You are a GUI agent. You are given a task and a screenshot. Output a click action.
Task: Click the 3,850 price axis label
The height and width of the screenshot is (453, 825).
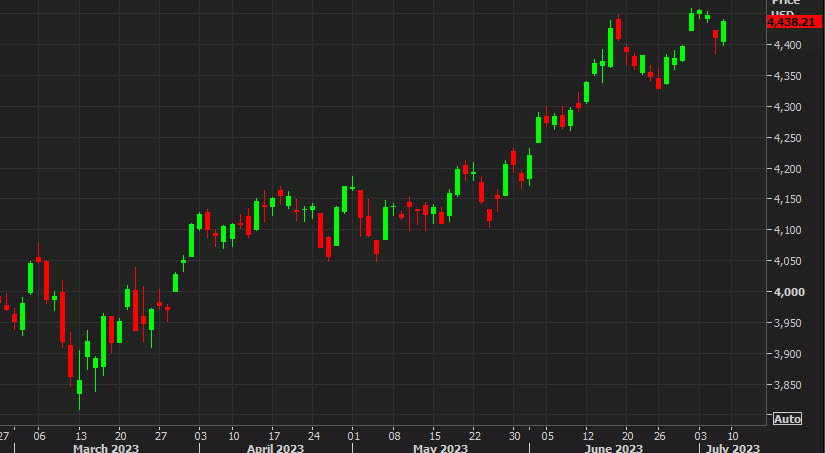pos(787,385)
